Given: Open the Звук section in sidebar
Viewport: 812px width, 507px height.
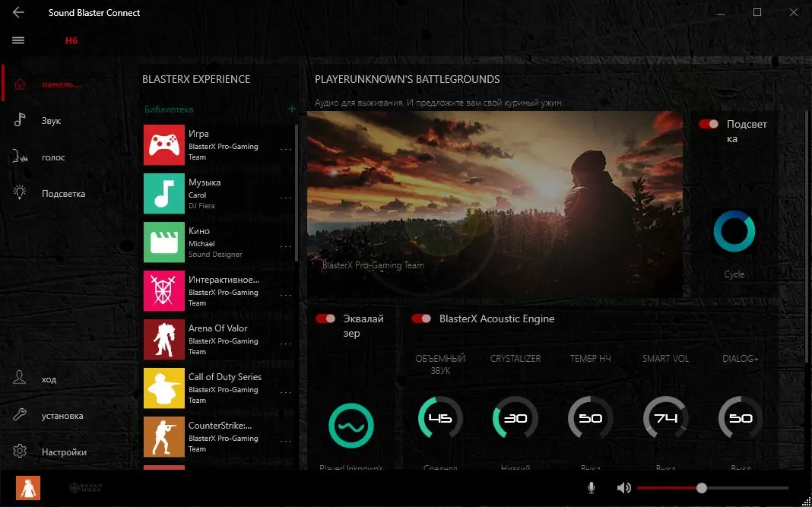Looking at the screenshot, I should 51,121.
